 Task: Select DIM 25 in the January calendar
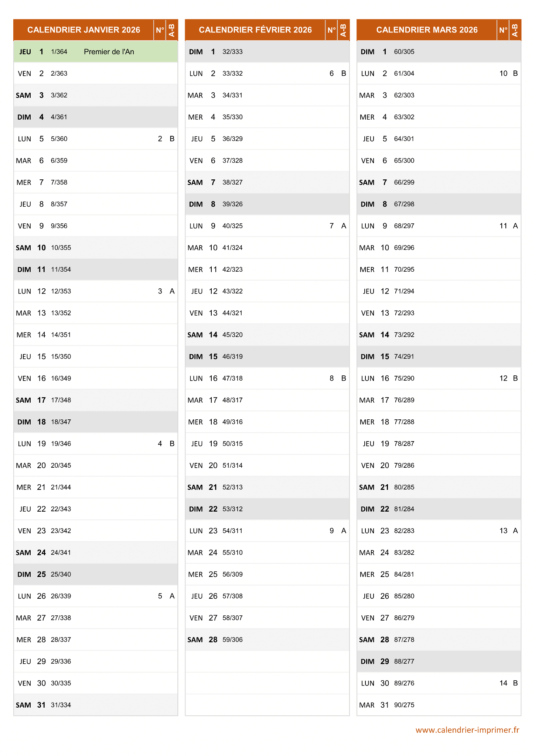click(x=96, y=574)
